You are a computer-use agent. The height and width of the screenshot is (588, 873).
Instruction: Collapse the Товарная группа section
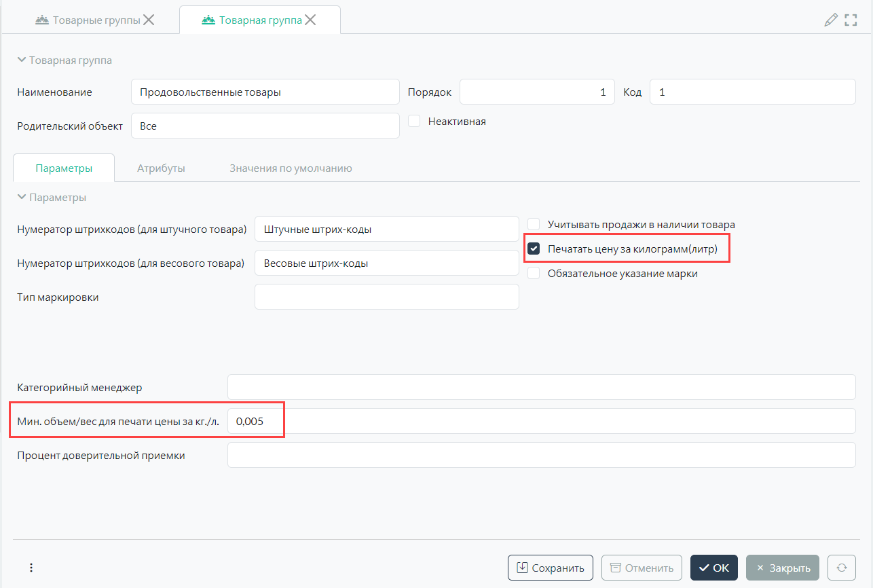coord(22,60)
